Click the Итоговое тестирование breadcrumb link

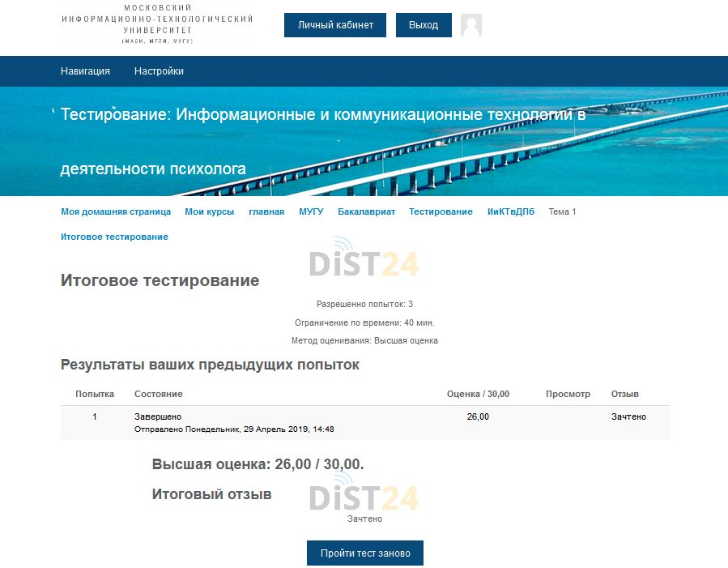coord(113,237)
